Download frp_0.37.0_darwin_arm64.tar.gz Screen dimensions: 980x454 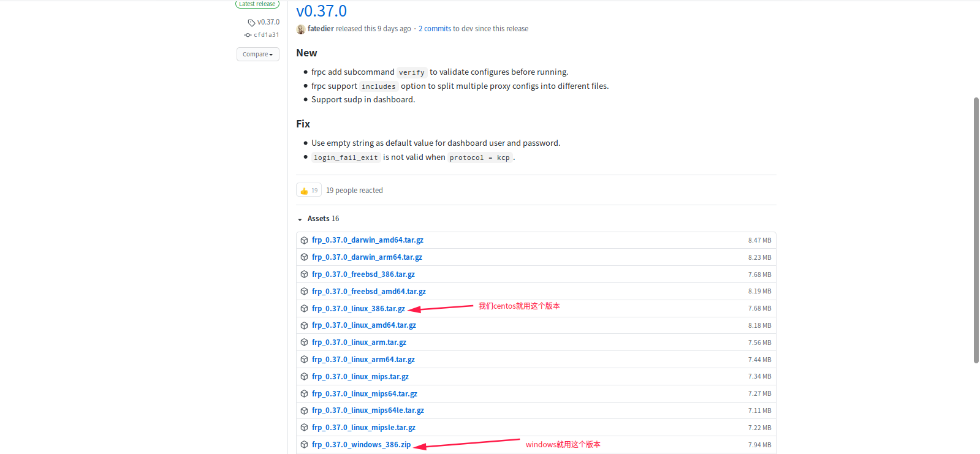click(367, 257)
